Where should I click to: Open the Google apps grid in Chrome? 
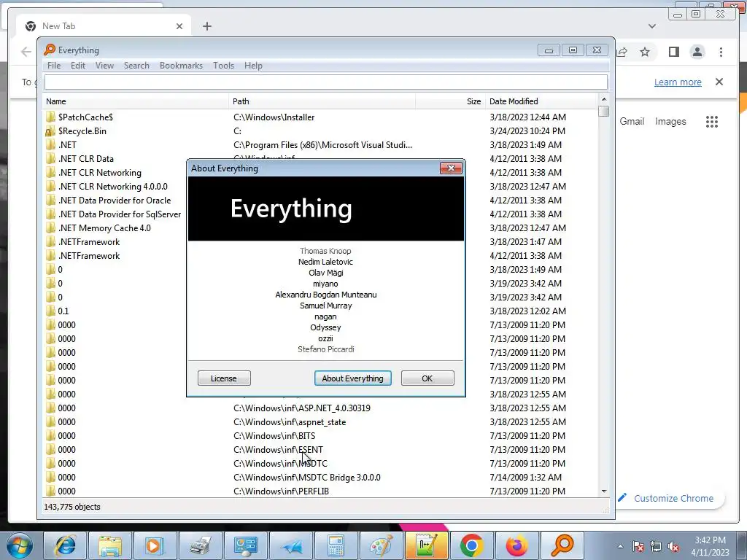712,122
